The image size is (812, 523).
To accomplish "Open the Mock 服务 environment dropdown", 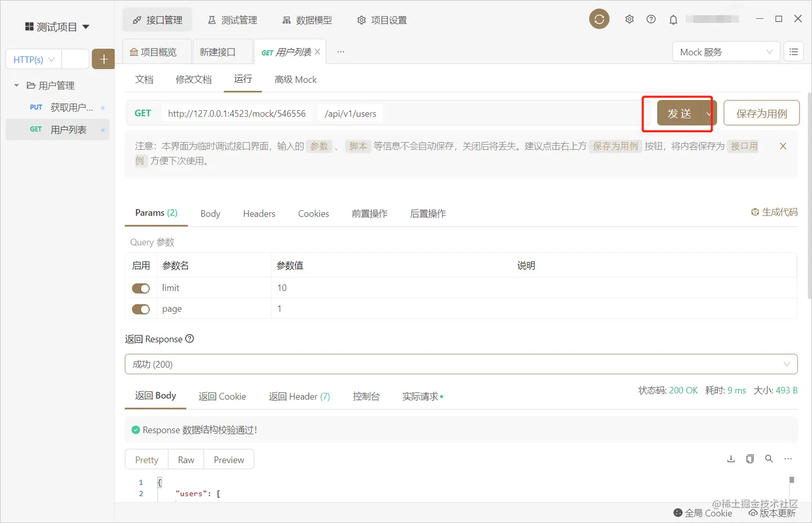I will click(726, 52).
